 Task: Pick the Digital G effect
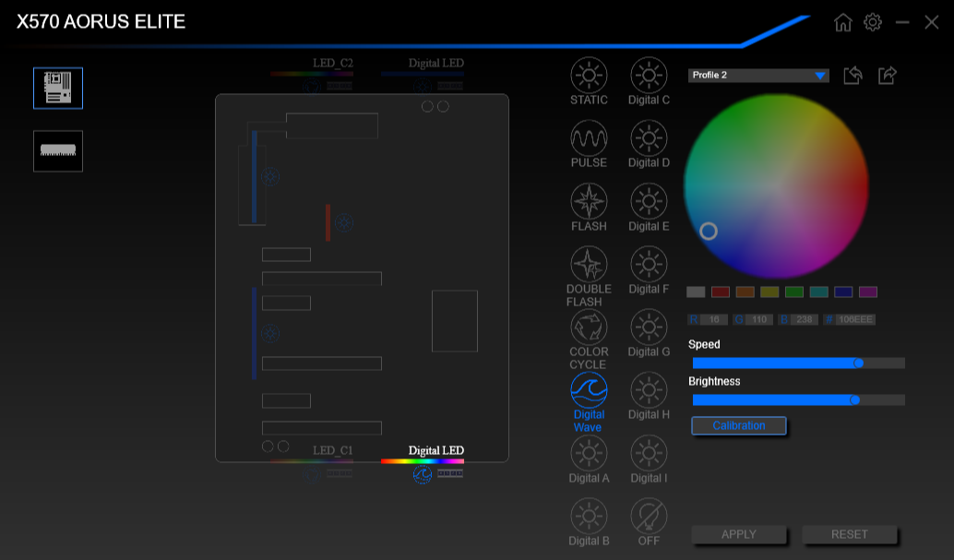coord(649,333)
